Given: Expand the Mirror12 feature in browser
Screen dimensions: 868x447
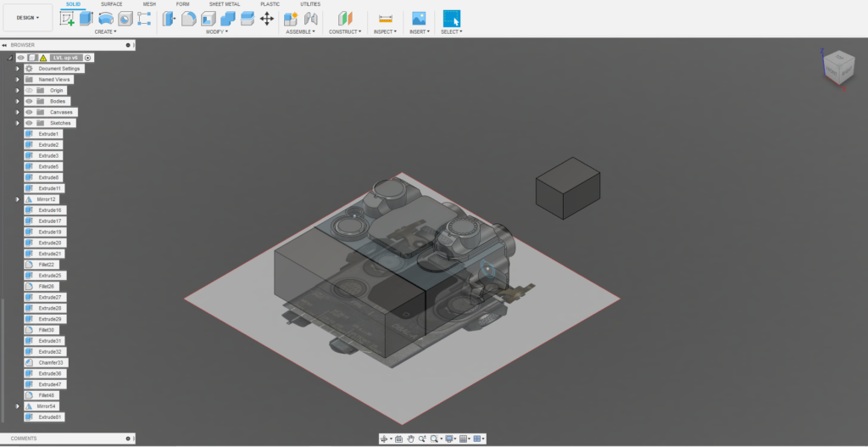Looking at the screenshot, I should 18,199.
